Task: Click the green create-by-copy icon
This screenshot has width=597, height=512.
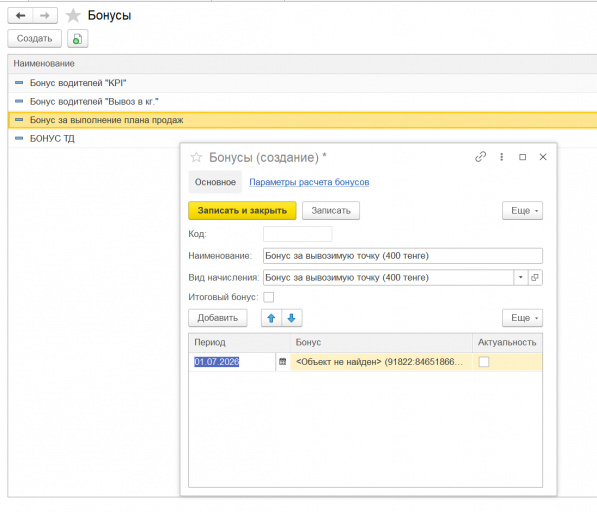Action: point(78,38)
